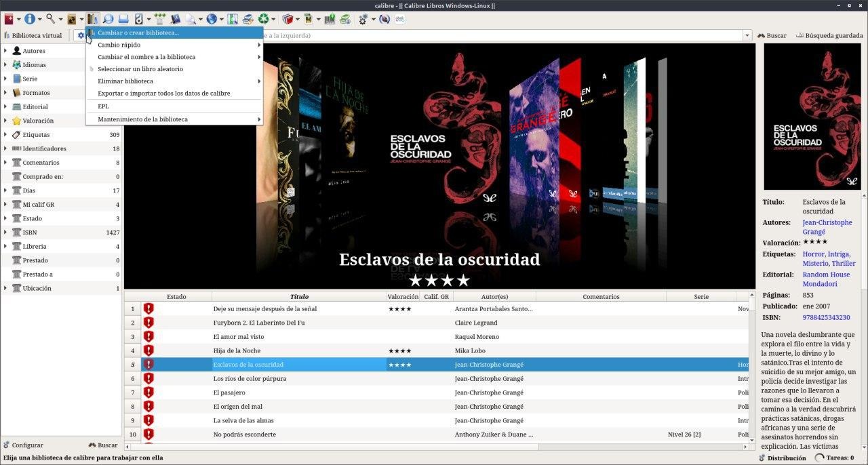868x465 pixels.
Task: Sort by the Título column header
Action: click(299, 296)
